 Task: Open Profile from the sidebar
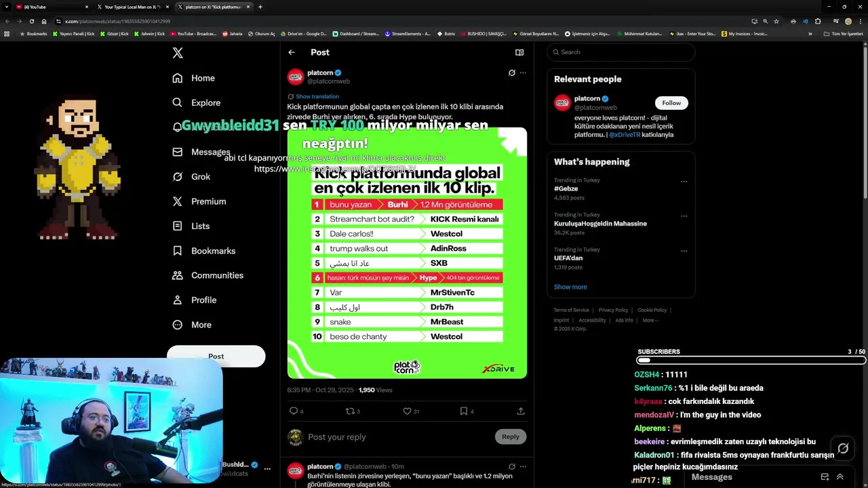[195, 300]
